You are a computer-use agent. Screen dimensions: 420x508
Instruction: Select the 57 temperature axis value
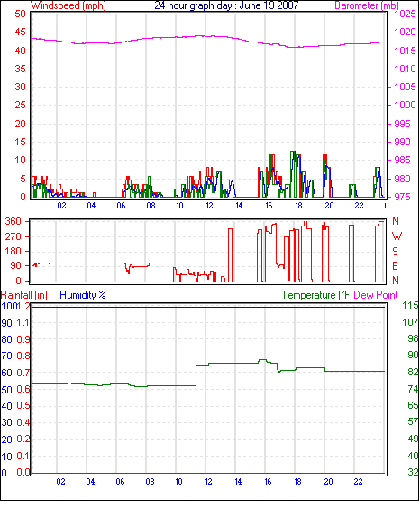[x=413, y=421]
